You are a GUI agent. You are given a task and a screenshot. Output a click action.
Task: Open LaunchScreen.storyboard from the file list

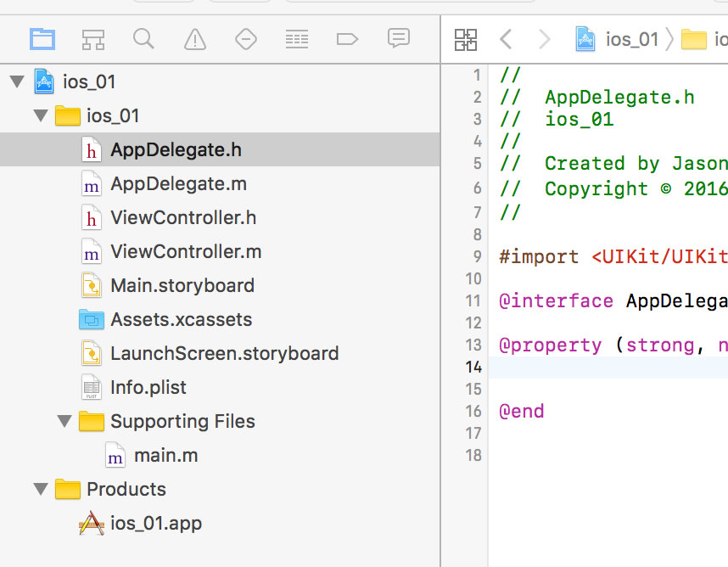coord(225,353)
